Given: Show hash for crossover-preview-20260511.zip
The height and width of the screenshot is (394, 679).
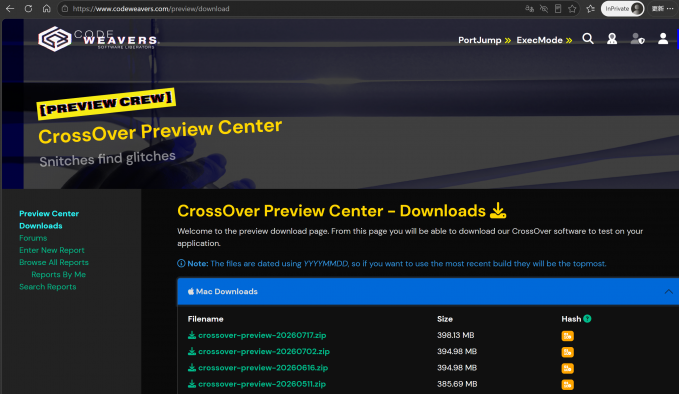Looking at the screenshot, I should tap(567, 384).
